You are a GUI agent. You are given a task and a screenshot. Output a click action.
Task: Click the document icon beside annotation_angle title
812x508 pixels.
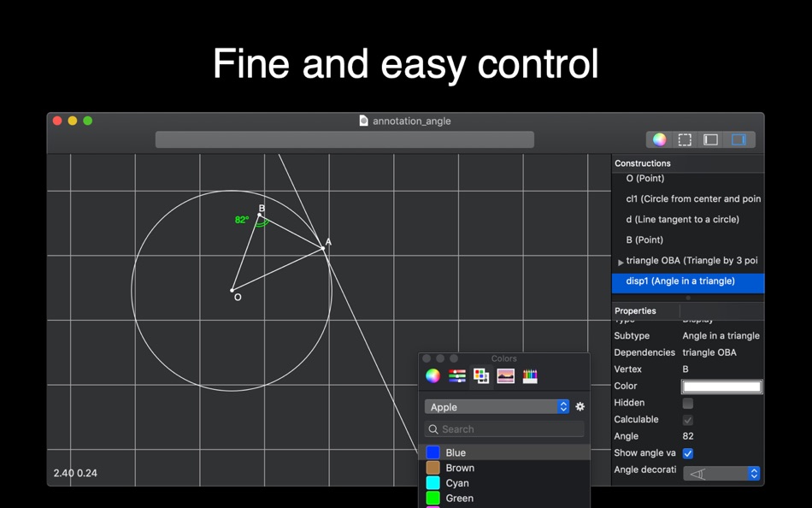[363, 121]
